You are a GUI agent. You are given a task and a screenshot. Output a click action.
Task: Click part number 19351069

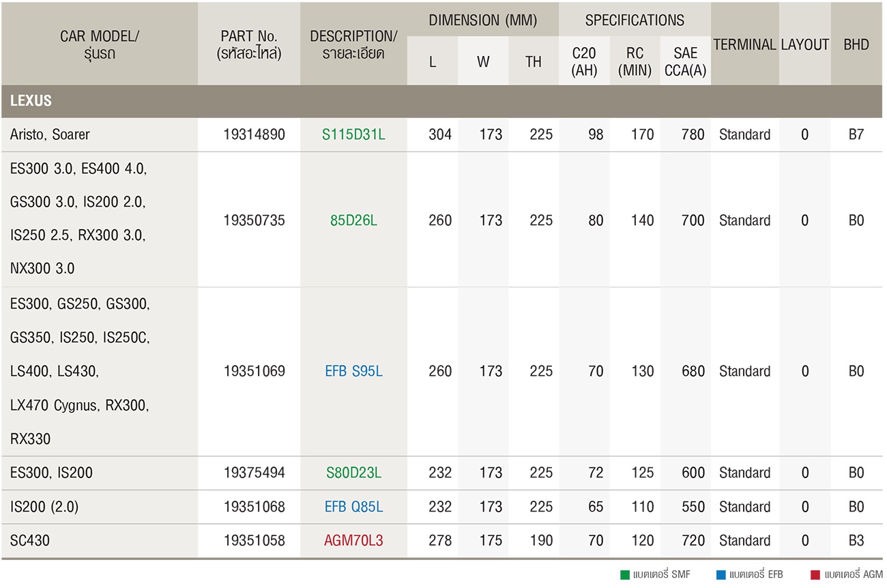tap(254, 371)
